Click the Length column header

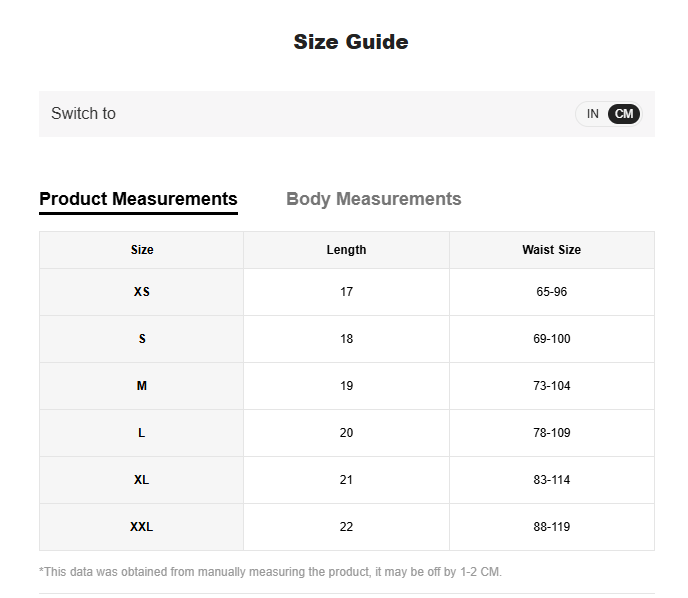tap(346, 250)
